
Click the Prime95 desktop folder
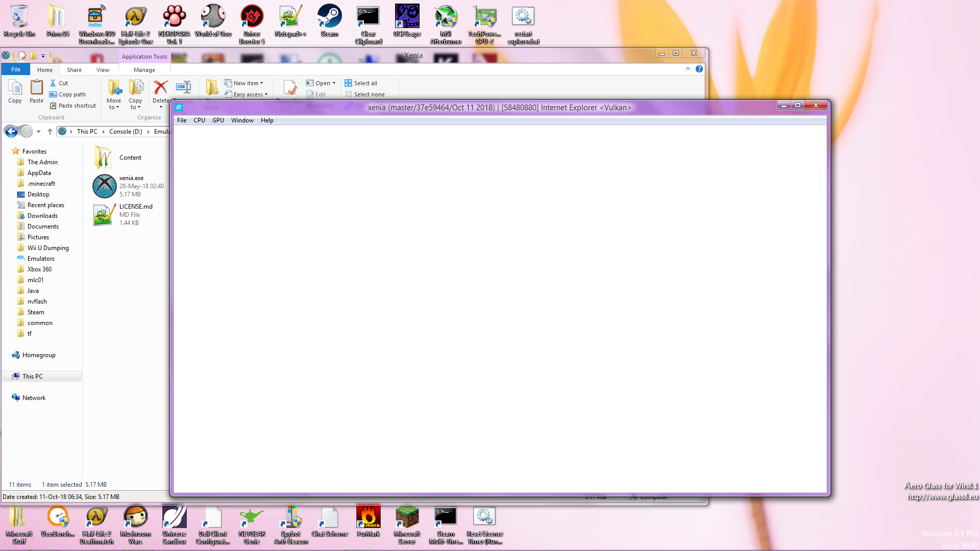tap(57, 21)
